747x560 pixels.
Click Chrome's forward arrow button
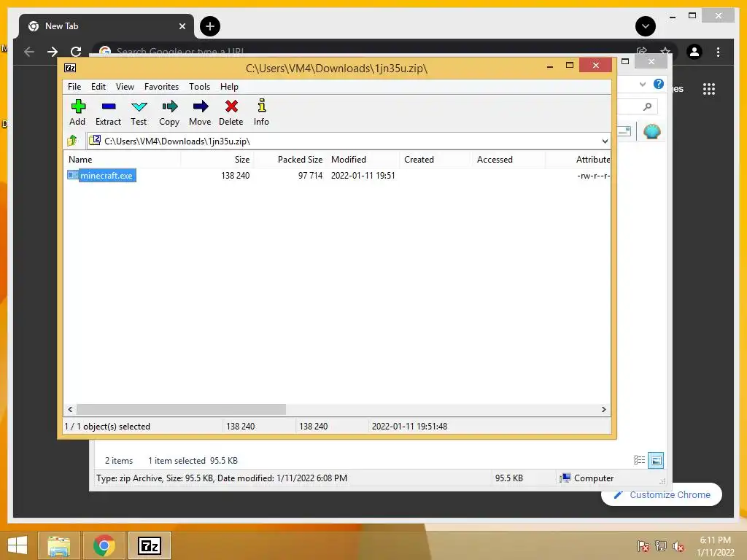pyautogui.click(x=53, y=52)
